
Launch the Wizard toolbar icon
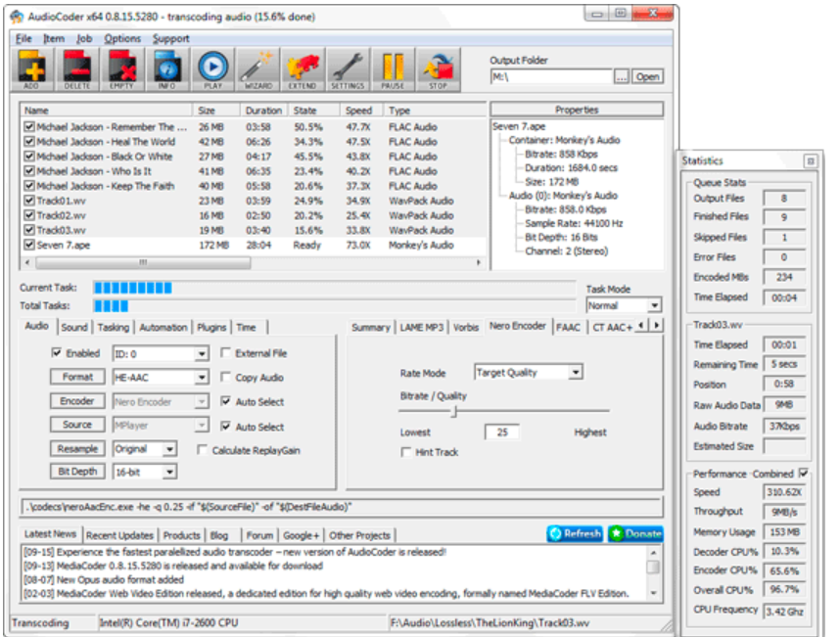click(257, 70)
